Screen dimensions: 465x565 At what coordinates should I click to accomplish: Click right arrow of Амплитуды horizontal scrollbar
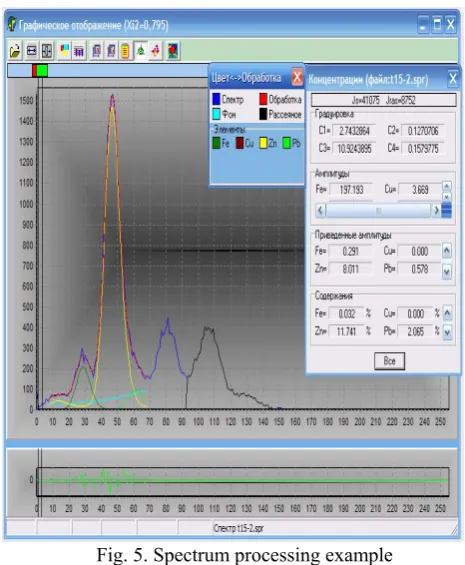pyautogui.click(x=436, y=210)
